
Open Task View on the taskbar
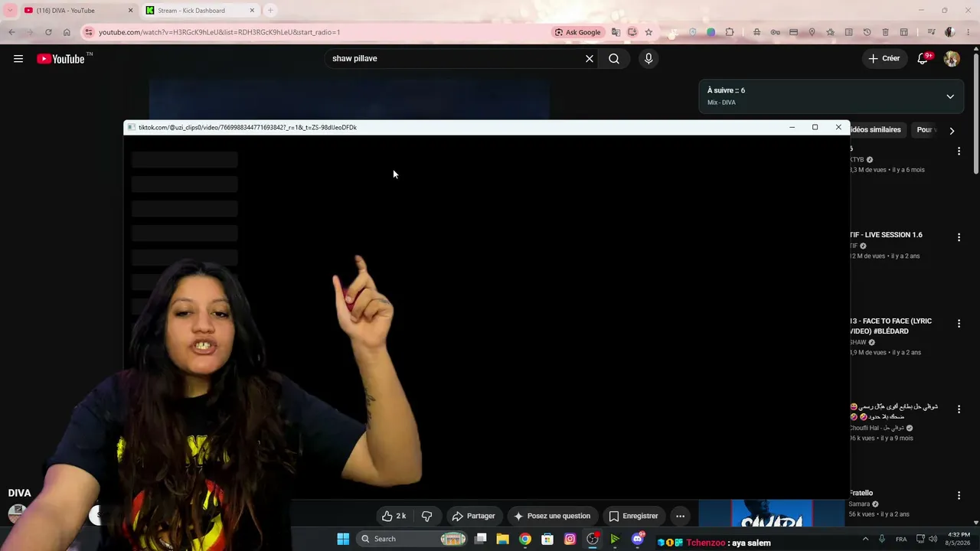[480, 539]
